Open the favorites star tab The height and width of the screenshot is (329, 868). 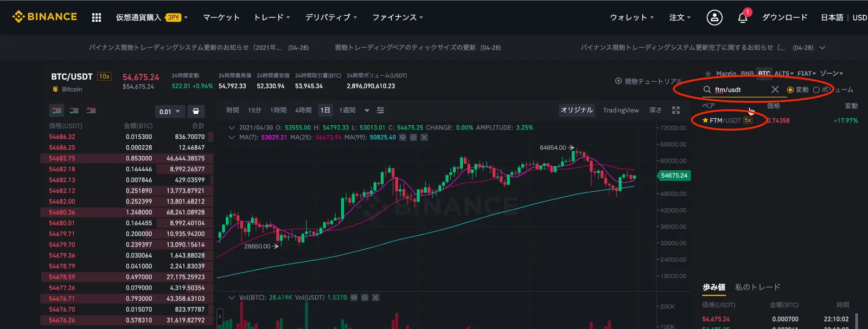pos(708,74)
